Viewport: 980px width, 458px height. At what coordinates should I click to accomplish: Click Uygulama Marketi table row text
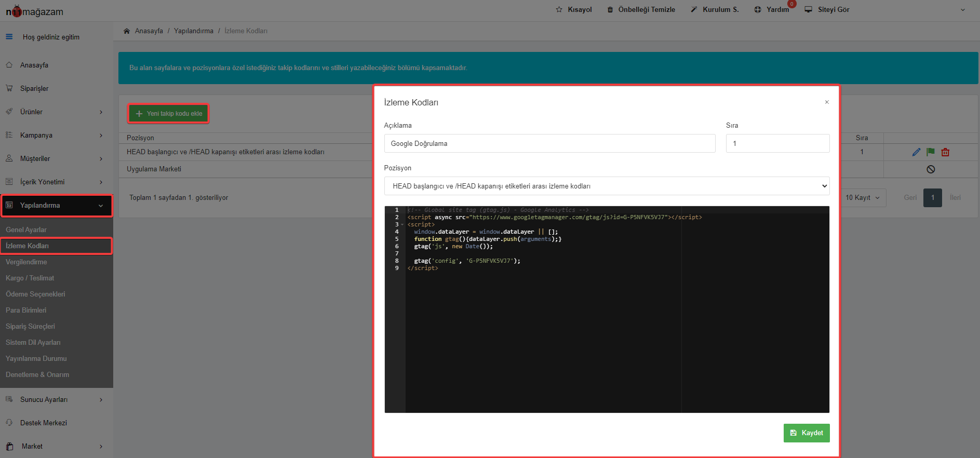point(154,169)
